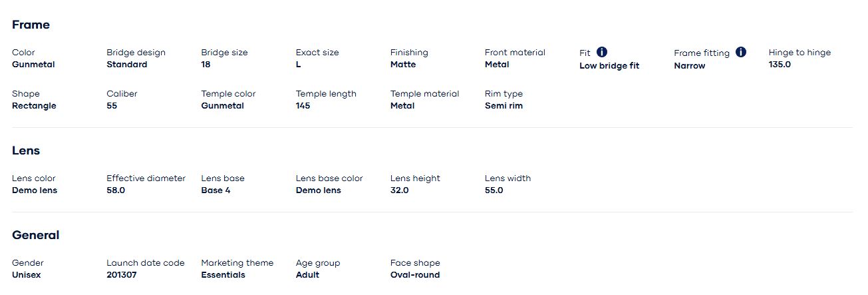868x295 pixels.
Task: Select the "Base 4" lens base value
Action: click(x=216, y=190)
